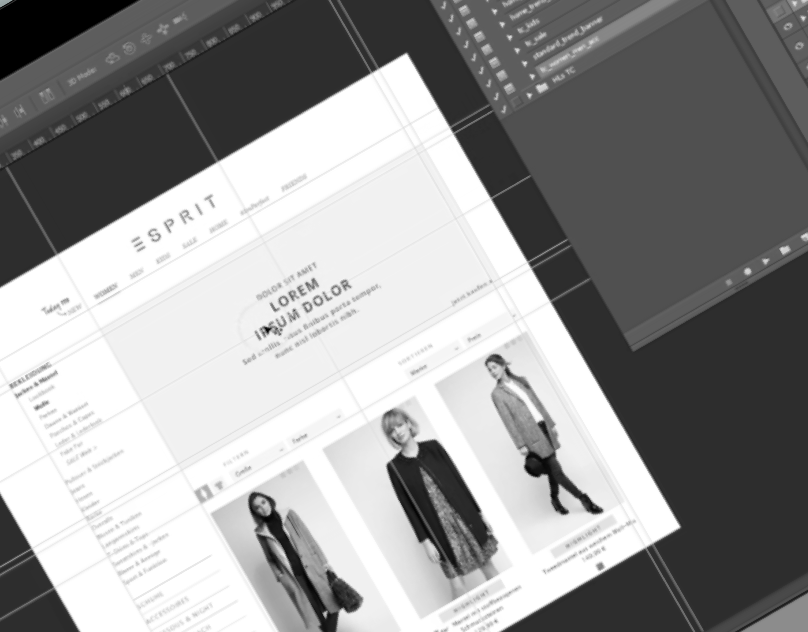This screenshot has width=808, height=632.
Task: Open the Preis sort dropdown
Action: (x=491, y=328)
